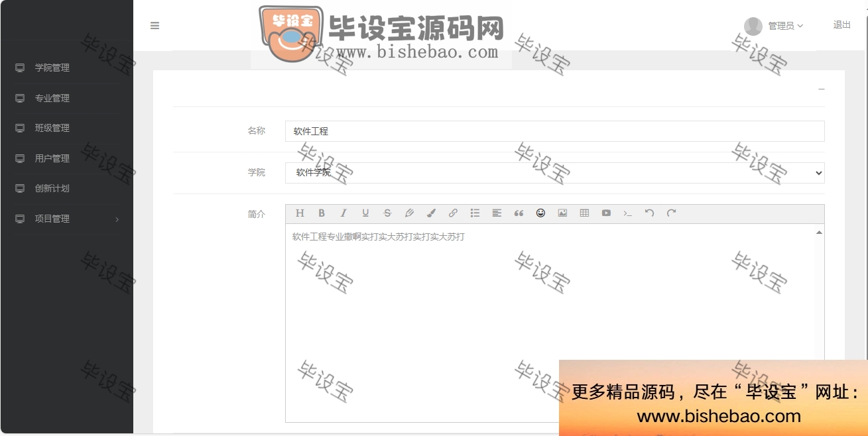Open the 管理员 user dropdown
The height and width of the screenshot is (436, 868).
coord(785,26)
